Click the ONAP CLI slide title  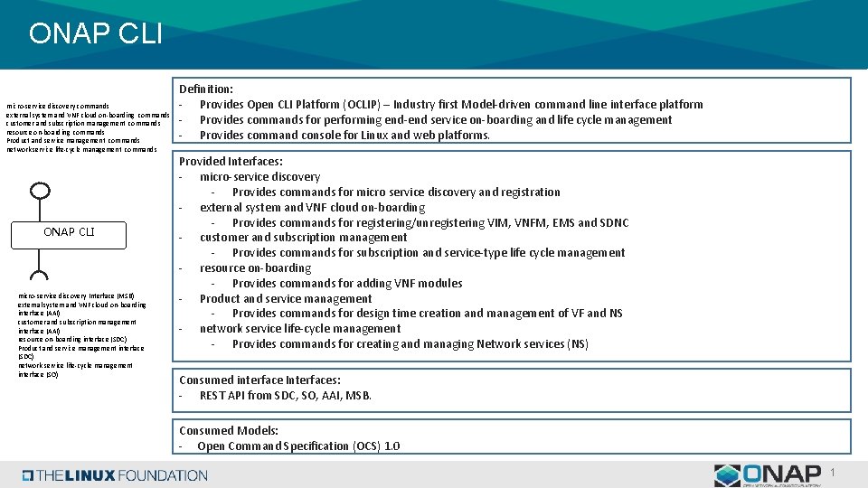(95, 33)
